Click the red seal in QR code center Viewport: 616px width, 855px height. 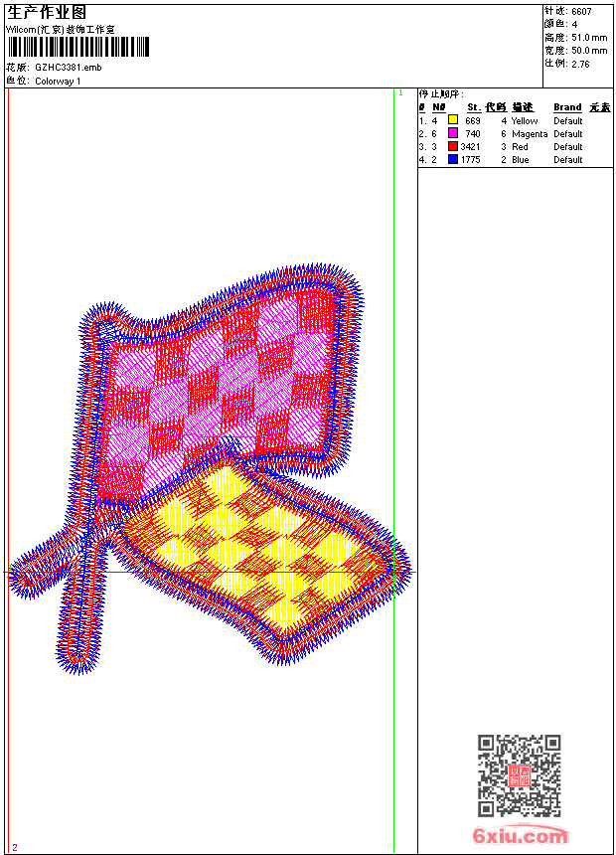pyautogui.click(x=520, y=775)
